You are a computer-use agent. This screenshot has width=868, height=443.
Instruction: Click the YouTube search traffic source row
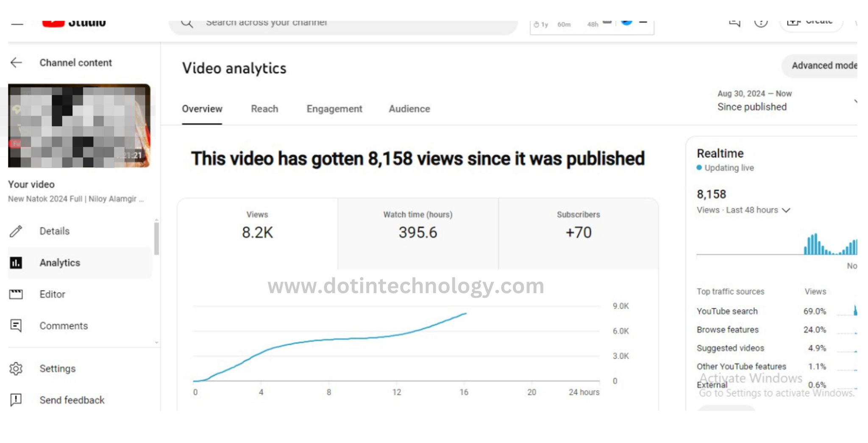tap(776, 311)
